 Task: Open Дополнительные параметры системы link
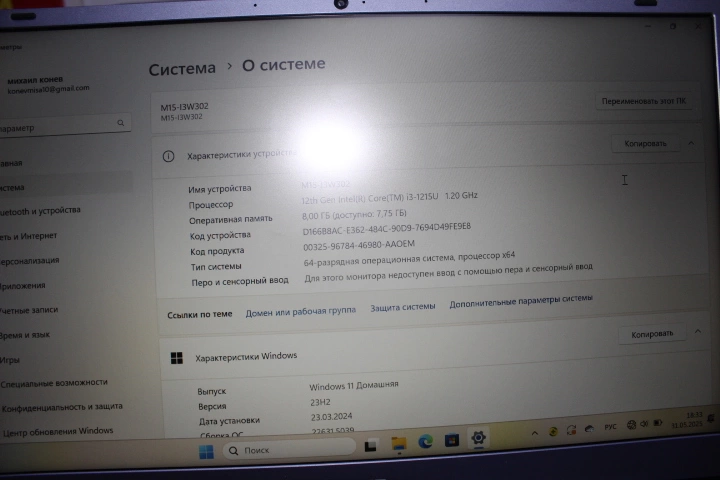tap(520, 299)
